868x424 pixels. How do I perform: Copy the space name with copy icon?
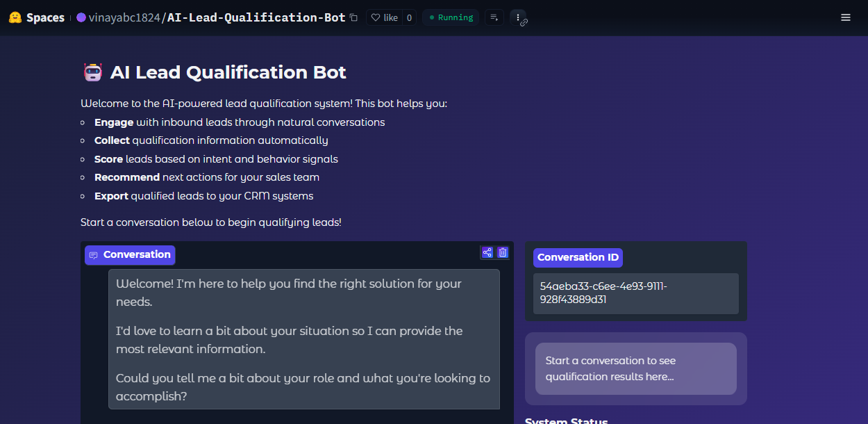pos(354,17)
